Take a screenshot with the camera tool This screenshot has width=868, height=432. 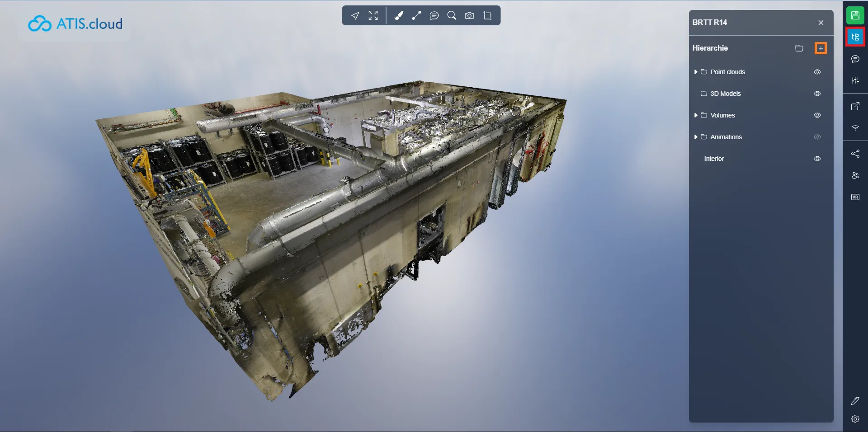pyautogui.click(x=470, y=16)
